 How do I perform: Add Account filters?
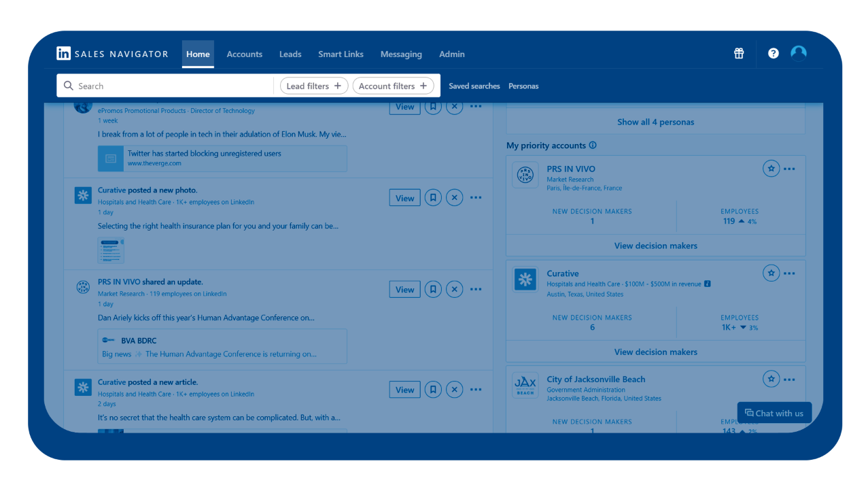click(x=393, y=86)
